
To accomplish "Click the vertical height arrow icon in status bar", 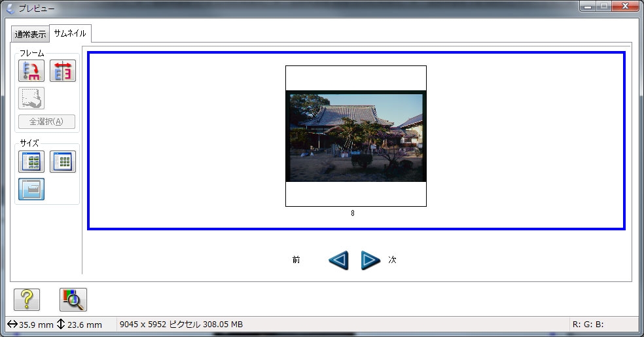I will pos(61,324).
